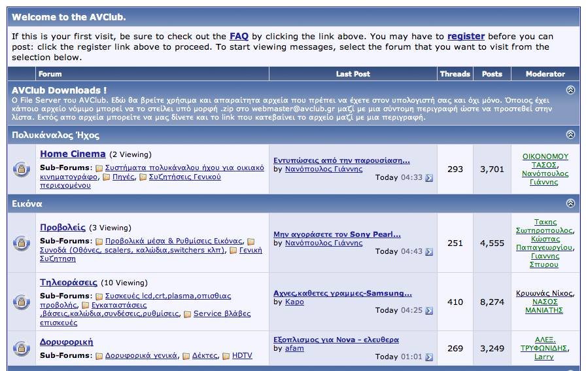This screenshot has height=371, width=588.
Task: View user Kapo profile
Action: (x=294, y=302)
